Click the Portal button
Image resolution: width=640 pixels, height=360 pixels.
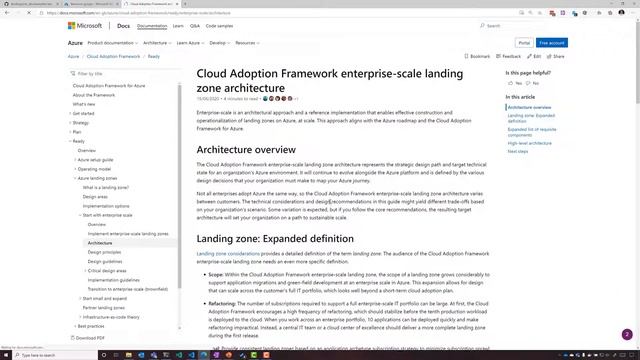point(524,43)
